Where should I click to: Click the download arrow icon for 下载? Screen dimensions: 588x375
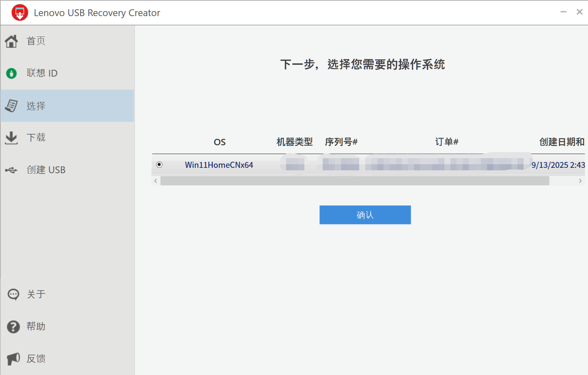tap(11, 138)
